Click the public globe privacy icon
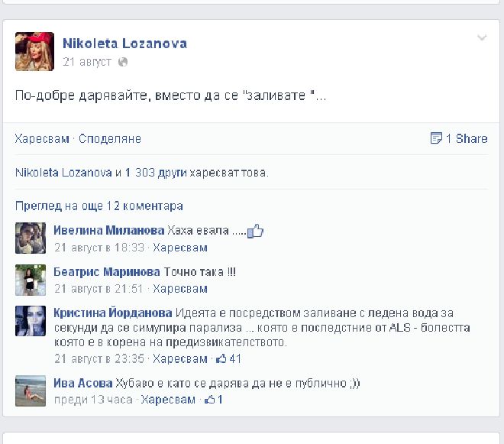Viewport: 504px width, 444px height. [x=123, y=62]
